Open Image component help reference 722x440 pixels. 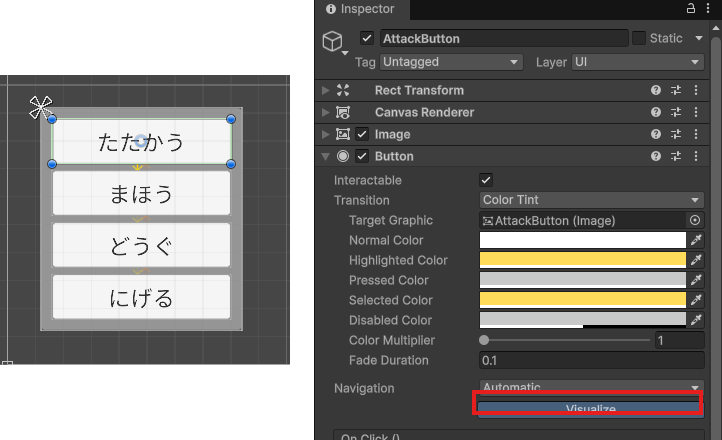tap(656, 134)
